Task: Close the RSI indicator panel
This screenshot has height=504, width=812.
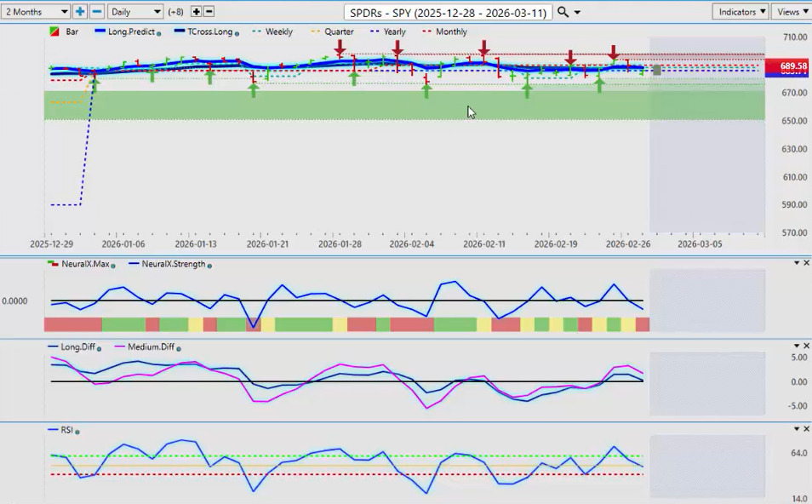Action: pyautogui.click(x=806, y=429)
